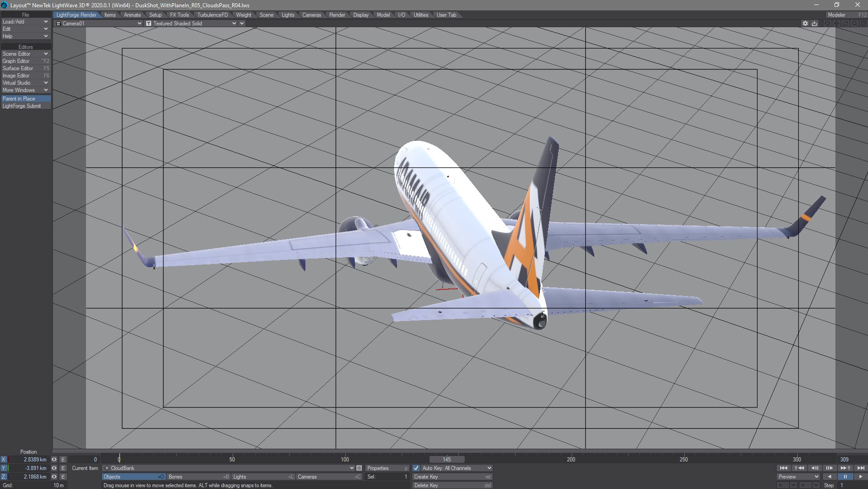The height and width of the screenshot is (489, 868).
Task: Toggle the Z axis channel button
Action: point(4,477)
